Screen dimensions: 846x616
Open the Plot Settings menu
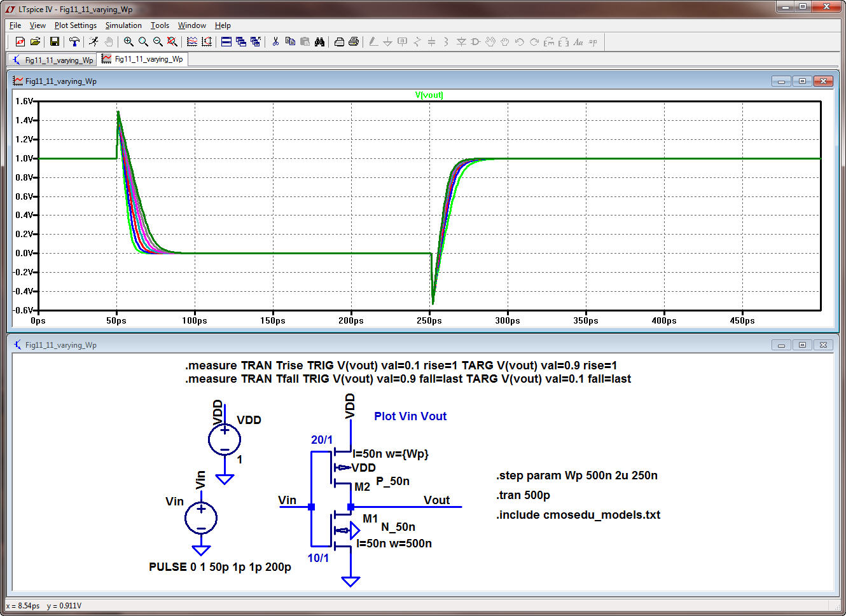pos(76,25)
